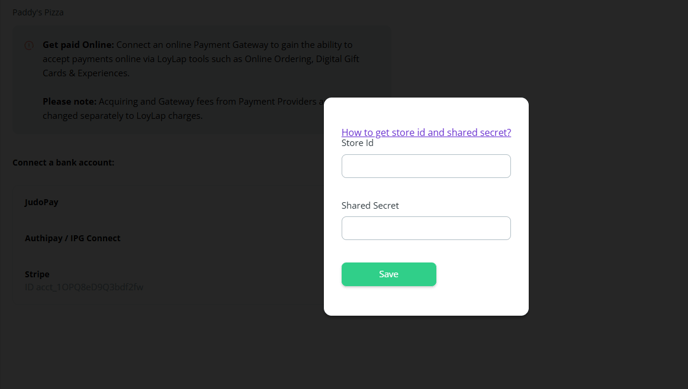Click the info icon beside Get paid Online
The height and width of the screenshot is (389, 688).
pyautogui.click(x=29, y=46)
